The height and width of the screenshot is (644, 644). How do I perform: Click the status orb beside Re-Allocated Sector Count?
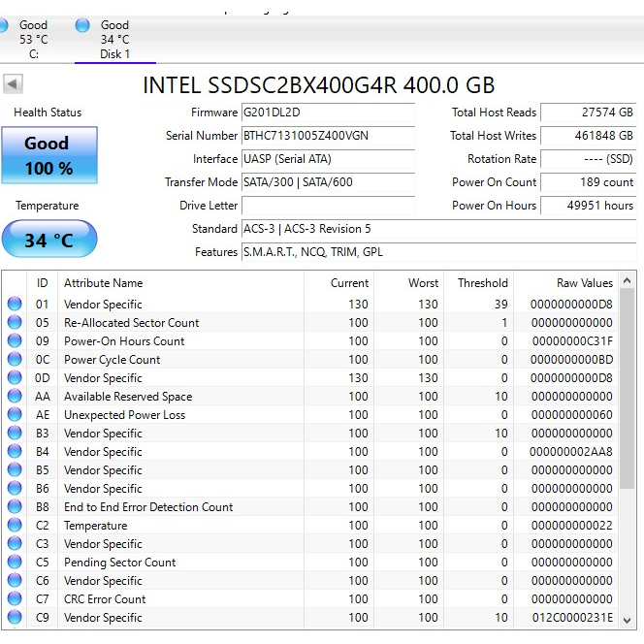tap(15, 323)
